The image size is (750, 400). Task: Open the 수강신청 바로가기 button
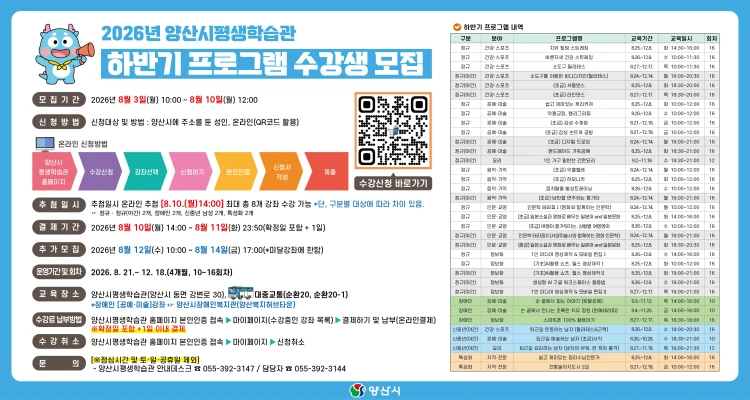(x=393, y=183)
